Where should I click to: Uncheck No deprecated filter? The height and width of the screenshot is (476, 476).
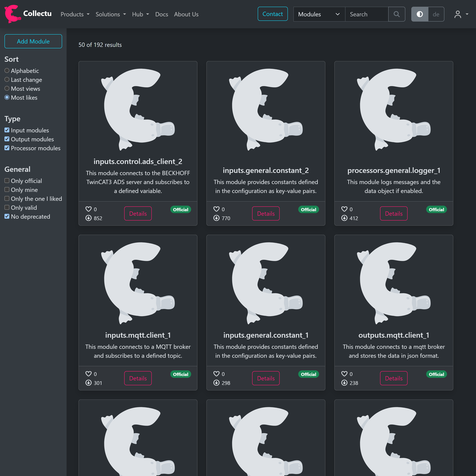click(7, 216)
